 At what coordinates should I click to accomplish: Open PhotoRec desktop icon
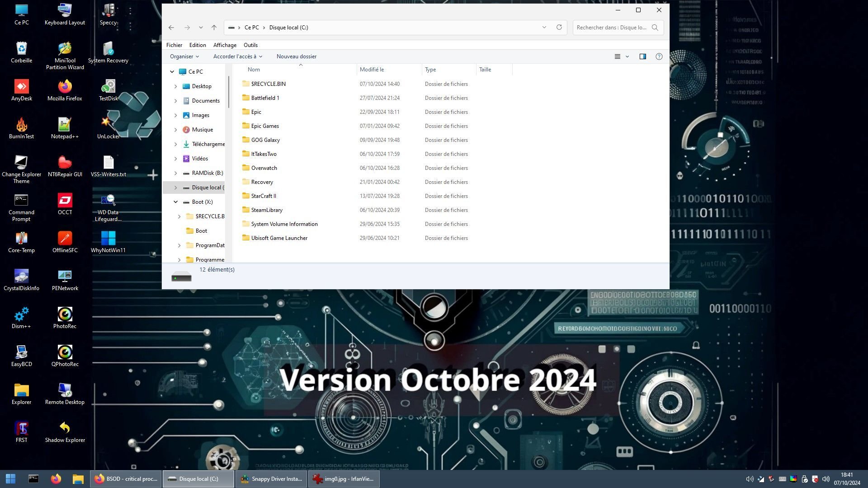[x=65, y=318]
